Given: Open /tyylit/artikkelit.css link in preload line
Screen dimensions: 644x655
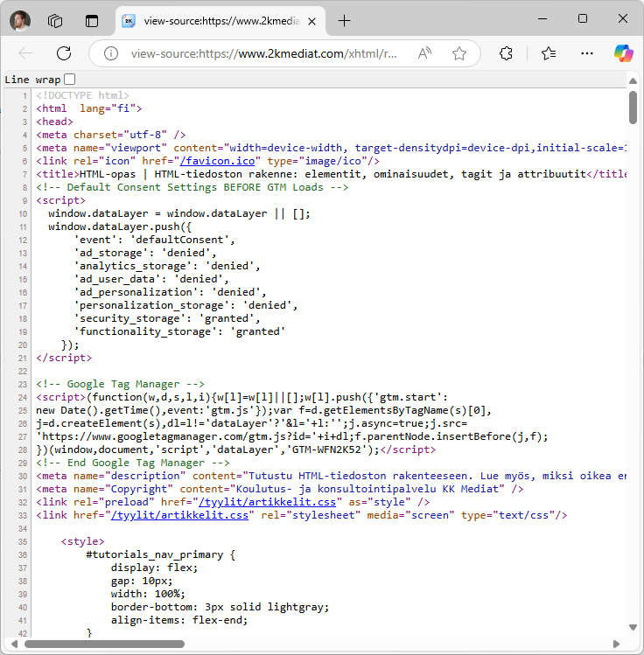Looking at the screenshot, I should [x=267, y=502].
